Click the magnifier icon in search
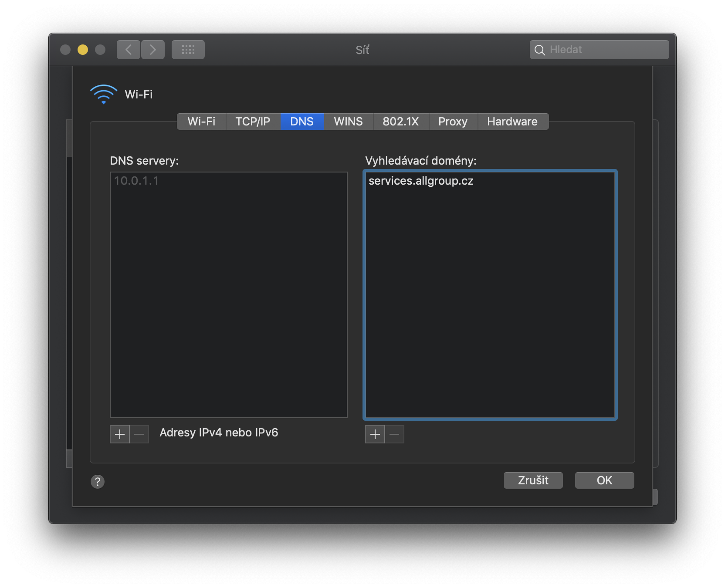Viewport: 725px width, 588px height. tap(540, 50)
